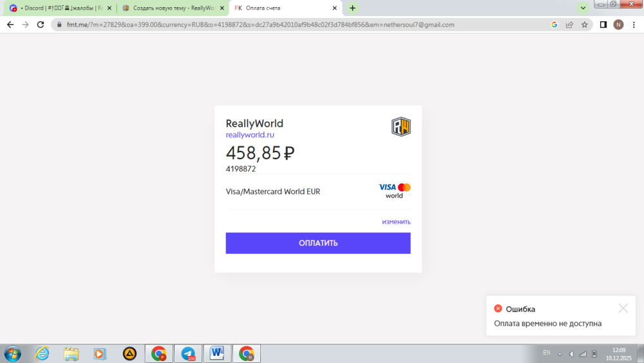This screenshot has height=363, width=644.
Task: Bookmark this page with the star
Action: (585, 25)
